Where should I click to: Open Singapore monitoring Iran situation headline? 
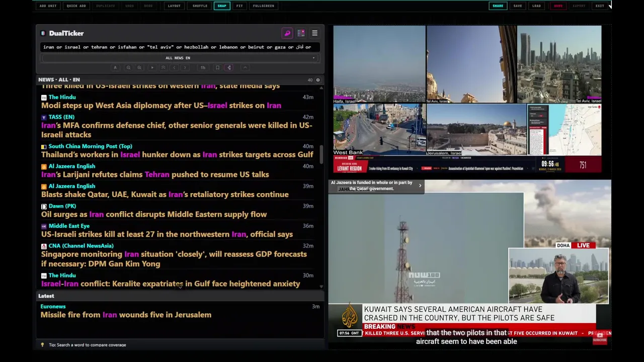point(174,259)
